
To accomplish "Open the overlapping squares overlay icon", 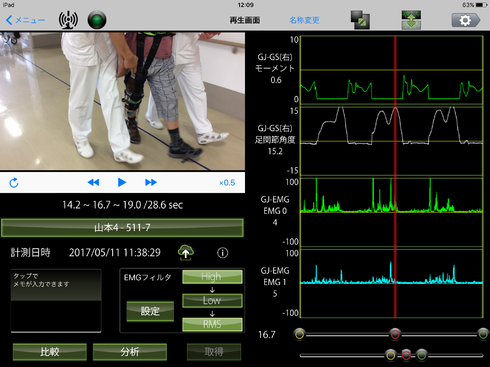I will pos(360,20).
